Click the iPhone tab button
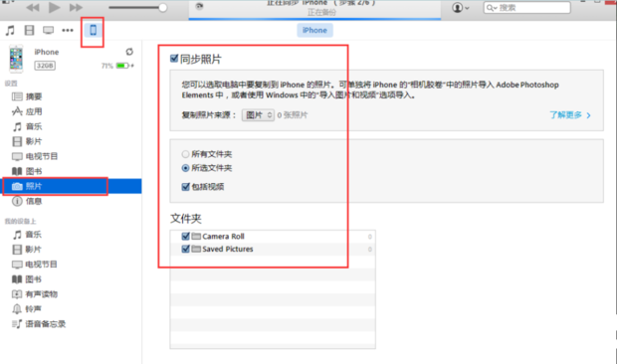This screenshot has width=617, height=364. (x=314, y=30)
